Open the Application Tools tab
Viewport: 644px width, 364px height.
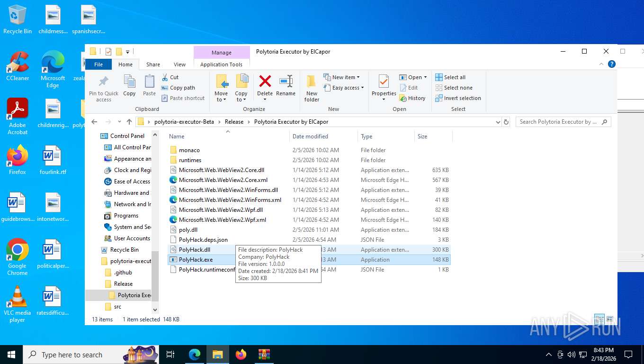(x=221, y=64)
